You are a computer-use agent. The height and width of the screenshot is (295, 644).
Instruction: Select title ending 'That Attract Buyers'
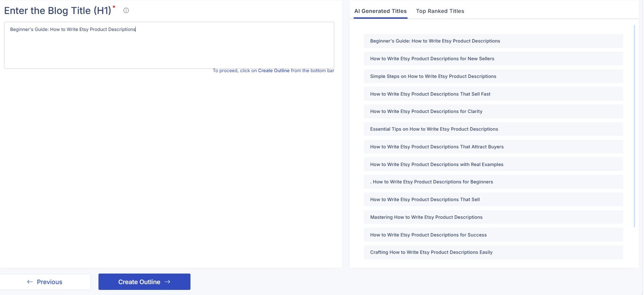(493, 147)
